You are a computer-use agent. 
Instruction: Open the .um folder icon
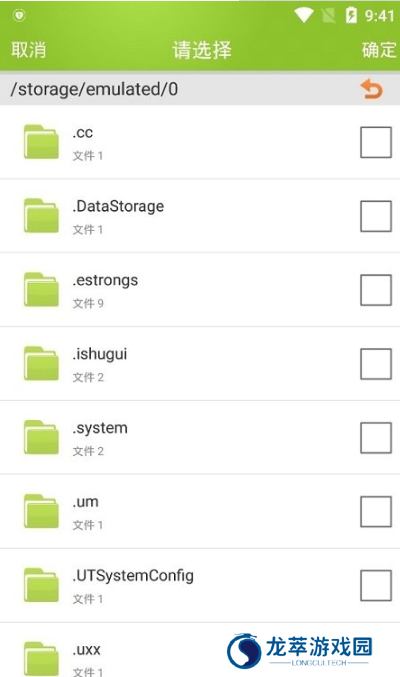click(41, 511)
